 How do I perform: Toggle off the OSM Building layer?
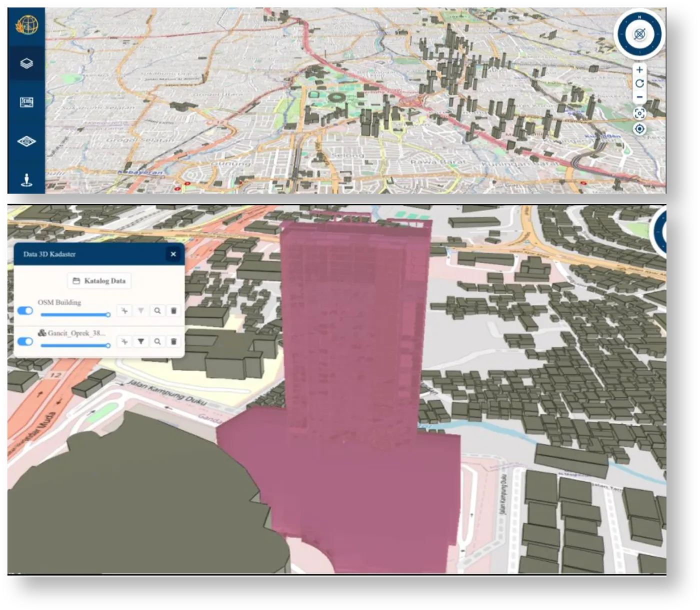click(25, 311)
